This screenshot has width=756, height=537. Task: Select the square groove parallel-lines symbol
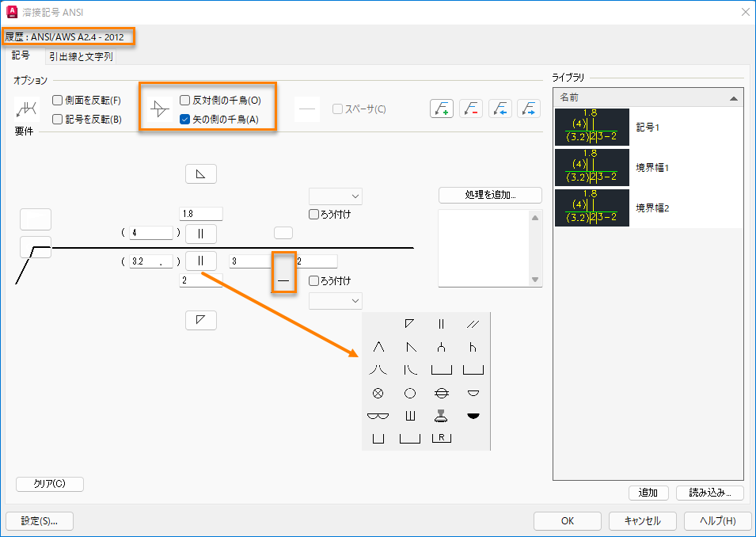point(441,324)
